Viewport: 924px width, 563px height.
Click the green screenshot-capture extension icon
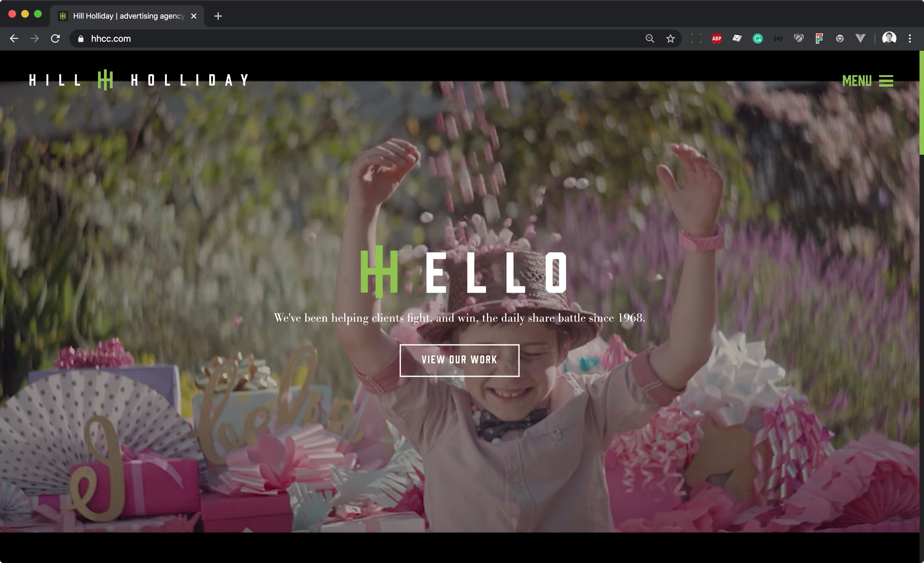coord(696,38)
